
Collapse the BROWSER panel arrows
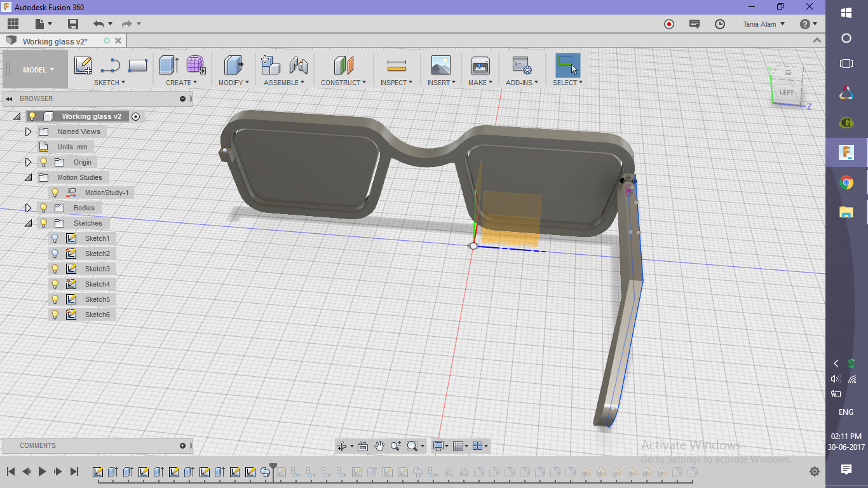click(x=10, y=98)
